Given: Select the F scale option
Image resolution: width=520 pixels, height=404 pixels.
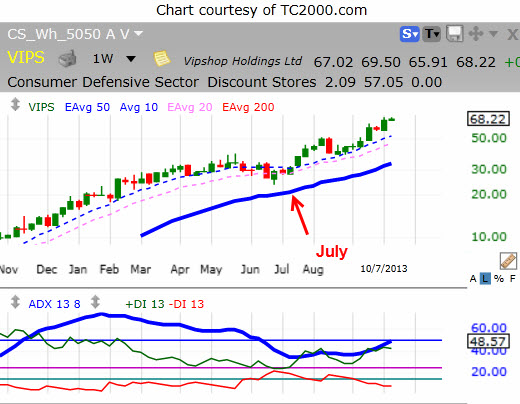Looking at the screenshot, I should coord(513,279).
